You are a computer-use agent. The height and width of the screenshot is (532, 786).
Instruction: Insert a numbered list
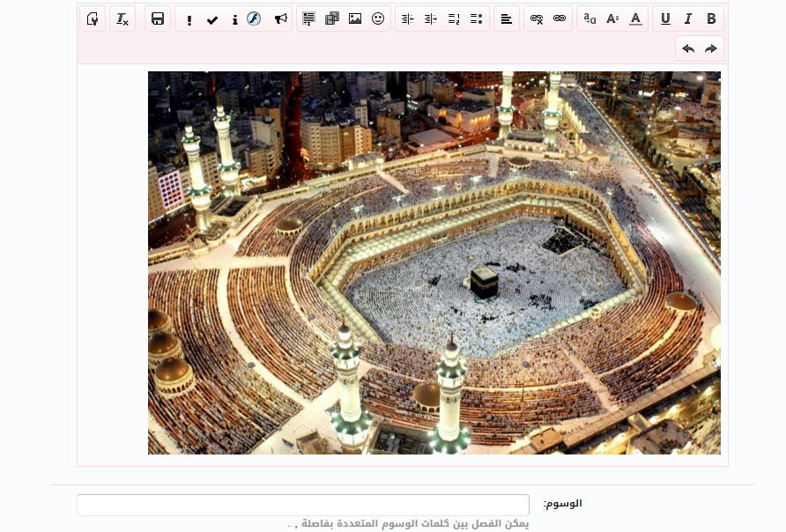point(454,19)
